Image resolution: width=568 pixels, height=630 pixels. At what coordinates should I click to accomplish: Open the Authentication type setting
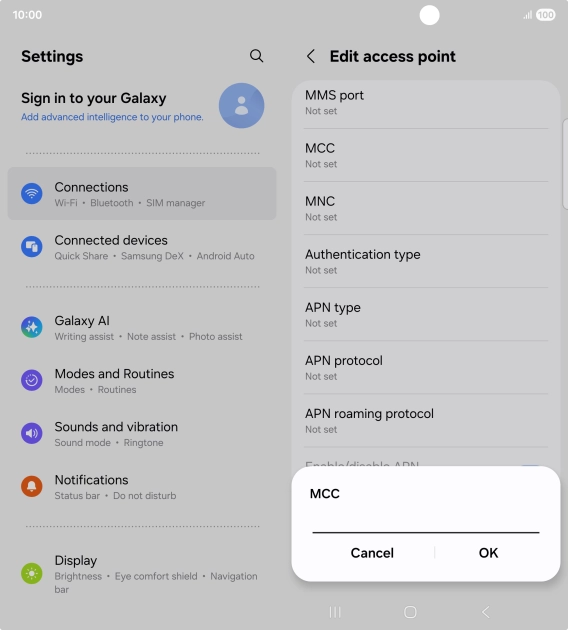426,261
